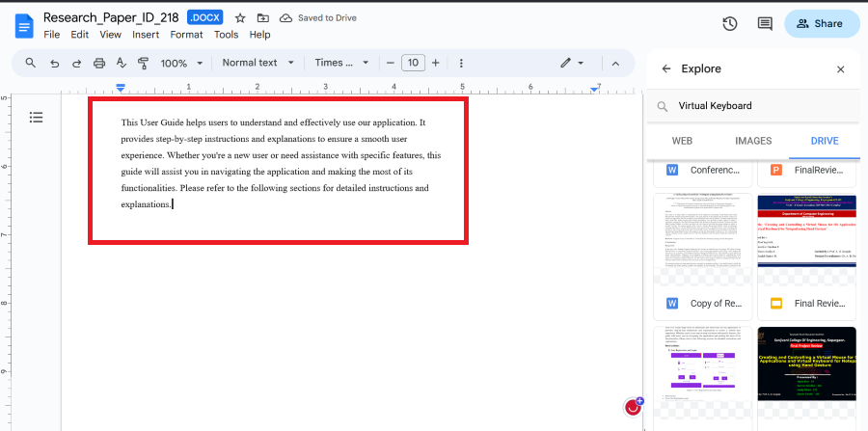Viewport: 868px width, 431px height.
Task: Click the Share button
Action: (x=822, y=24)
